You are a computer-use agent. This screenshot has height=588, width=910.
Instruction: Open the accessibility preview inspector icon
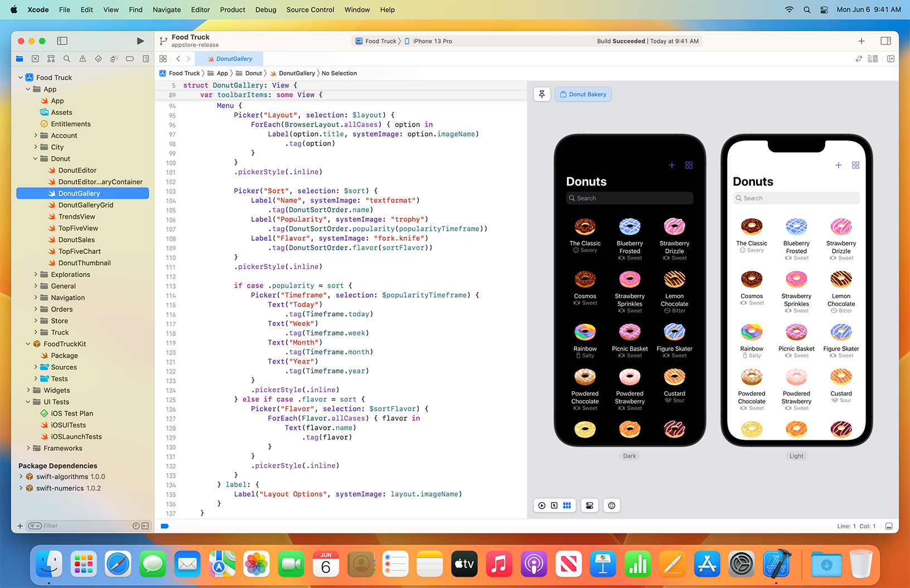tap(611, 506)
